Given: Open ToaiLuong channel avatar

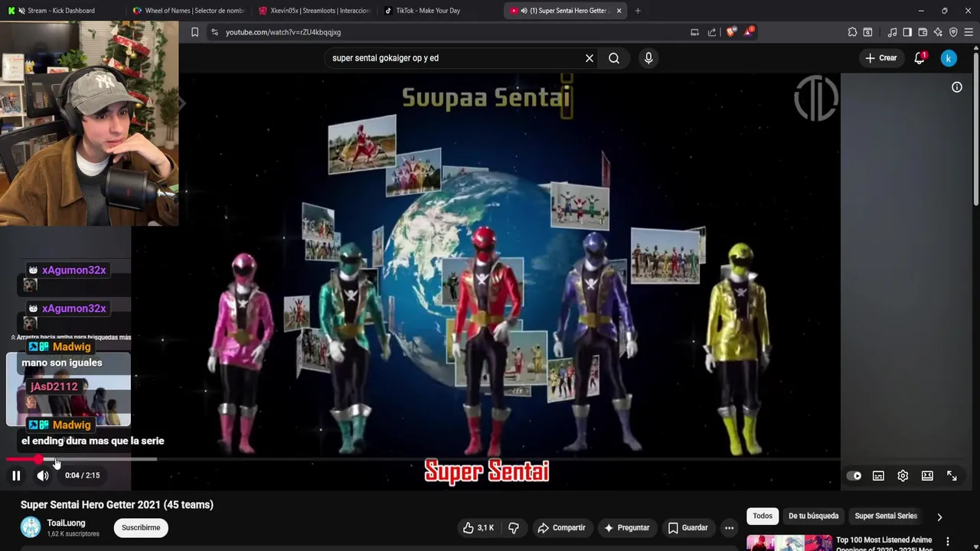Looking at the screenshot, I should click(31, 527).
